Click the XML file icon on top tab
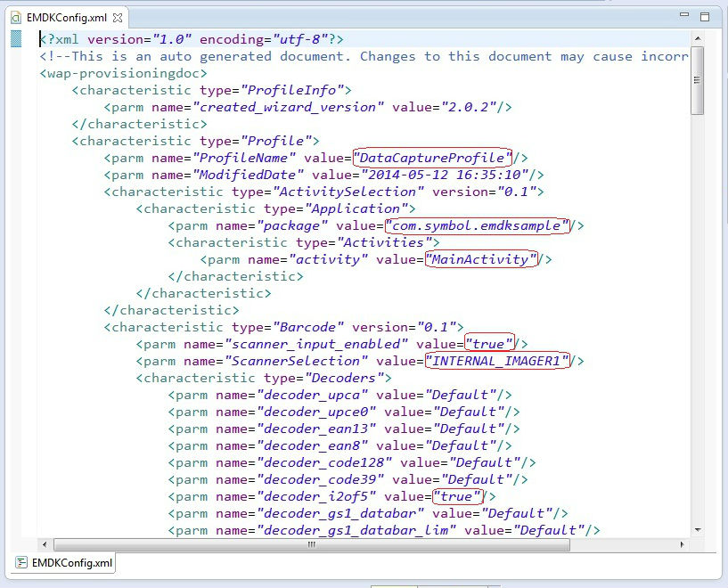The image size is (728, 588). (15, 18)
